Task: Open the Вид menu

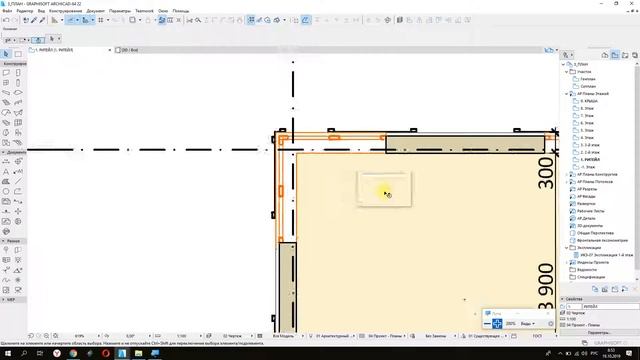Action: tap(41, 11)
